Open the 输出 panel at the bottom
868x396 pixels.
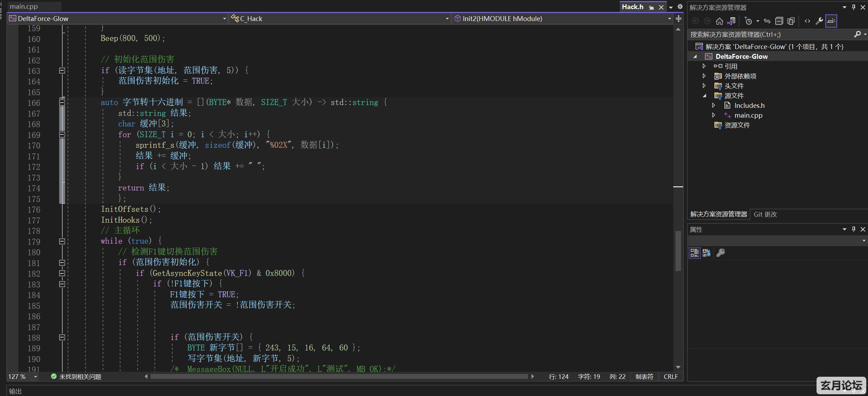[15, 391]
